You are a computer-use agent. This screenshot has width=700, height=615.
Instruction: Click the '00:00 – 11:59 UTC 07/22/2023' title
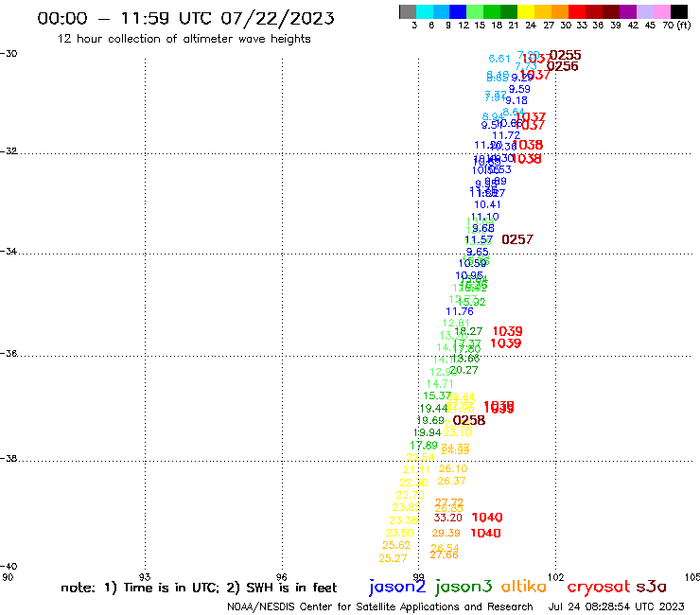(x=185, y=18)
